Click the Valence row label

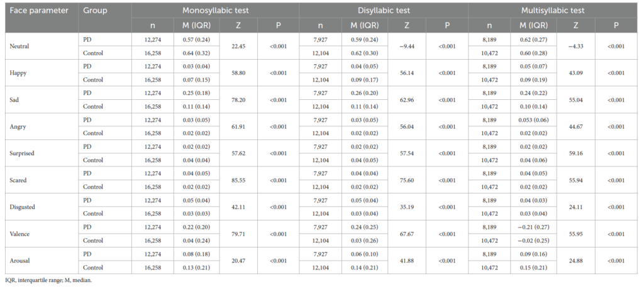(24, 234)
